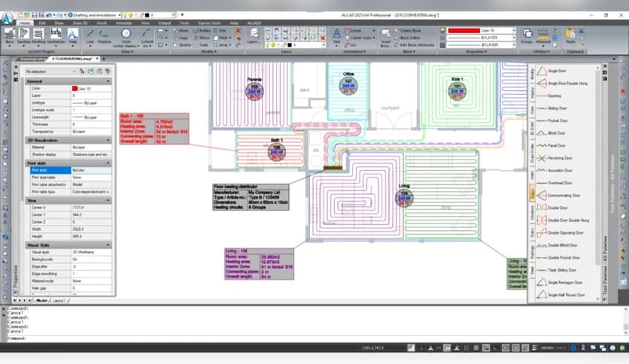
Task: Click the Living room 104 heating marker
Action: [404, 198]
